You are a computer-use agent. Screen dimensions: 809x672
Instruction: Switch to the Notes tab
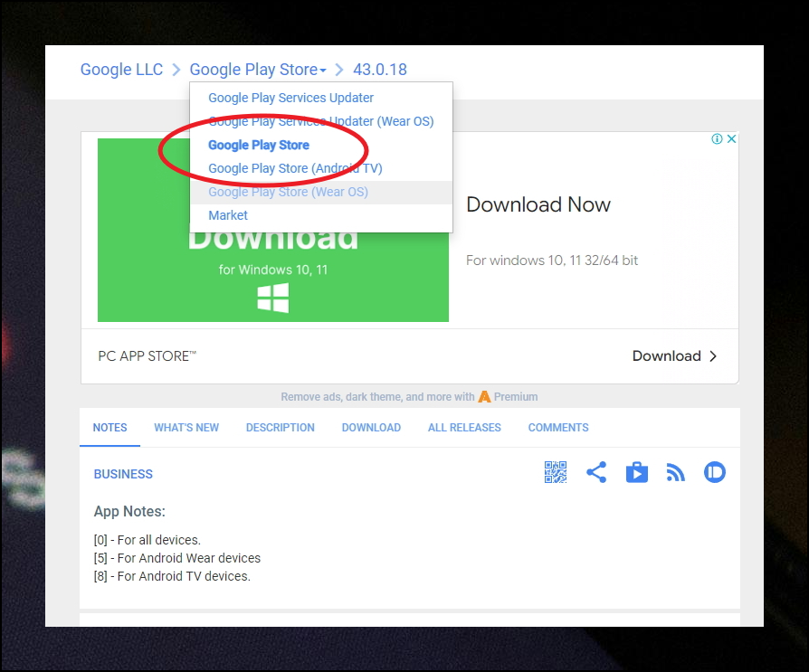click(109, 428)
